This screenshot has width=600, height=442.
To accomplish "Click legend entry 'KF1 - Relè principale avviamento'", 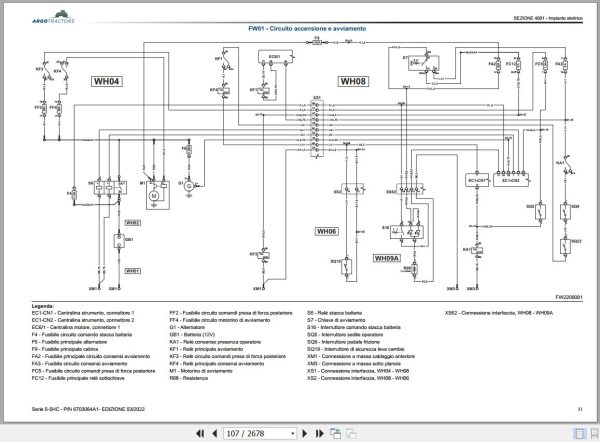I will (206, 349).
